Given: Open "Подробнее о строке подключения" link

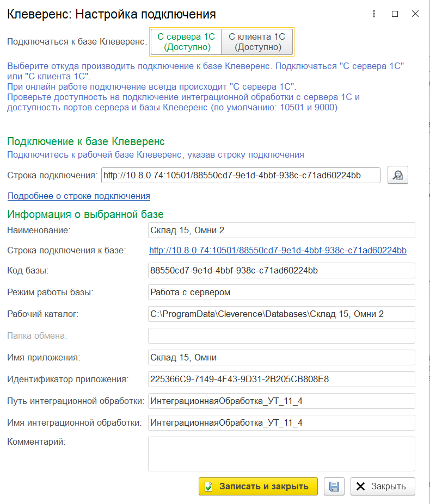Looking at the screenshot, I should point(79,196).
